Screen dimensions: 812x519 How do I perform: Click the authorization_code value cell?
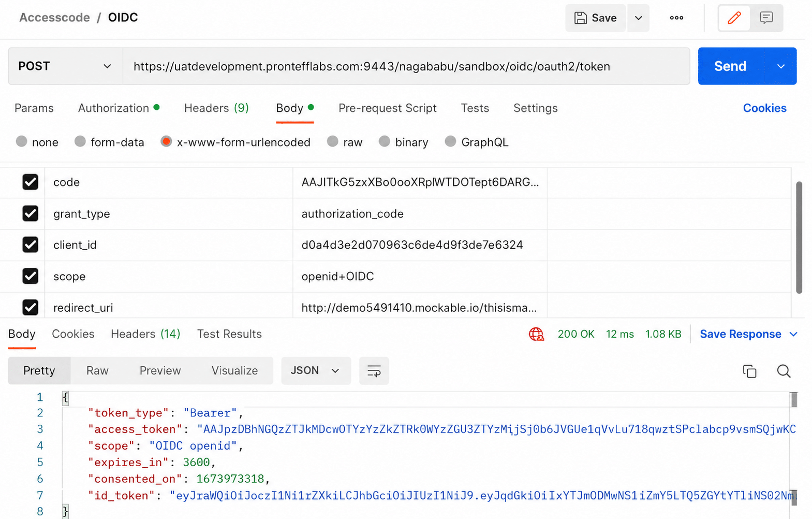point(420,214)
